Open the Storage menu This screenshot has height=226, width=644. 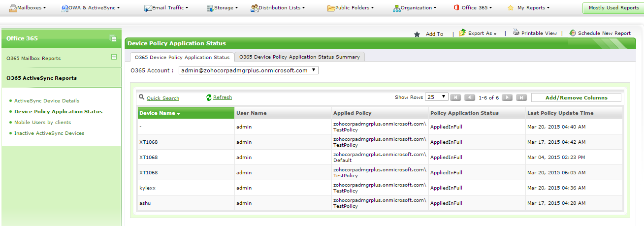(222, 8)
